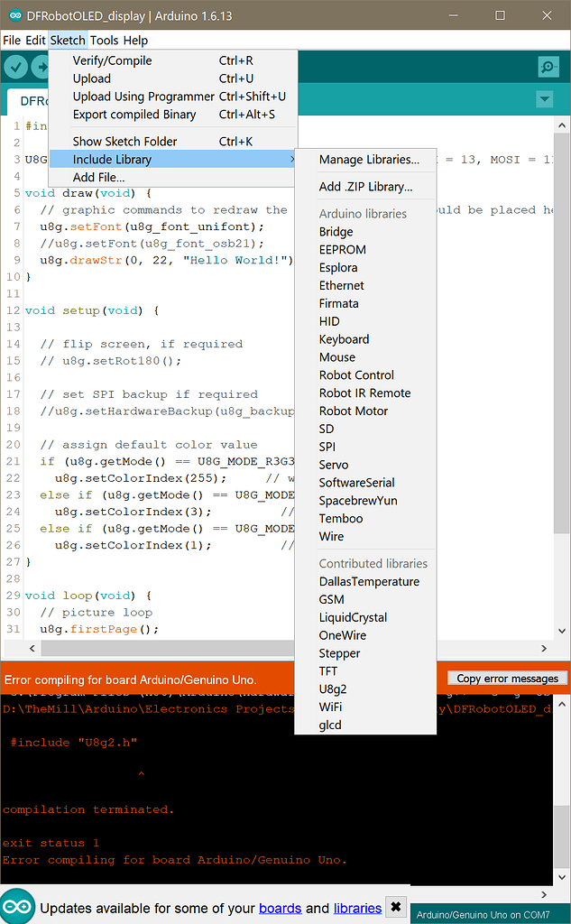
Task: Include the LiquidCrystal library
Action: pyautogui.click(x=365, y=617)
